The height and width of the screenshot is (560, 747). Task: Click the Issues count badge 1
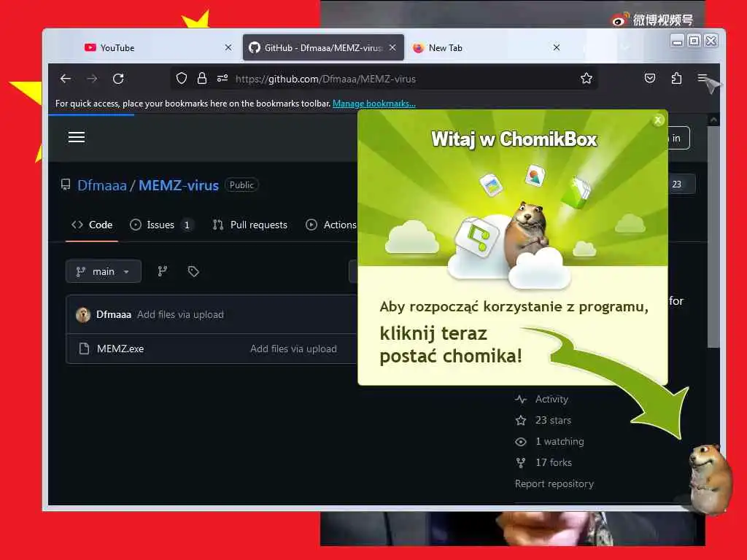[x=187, y=225]
